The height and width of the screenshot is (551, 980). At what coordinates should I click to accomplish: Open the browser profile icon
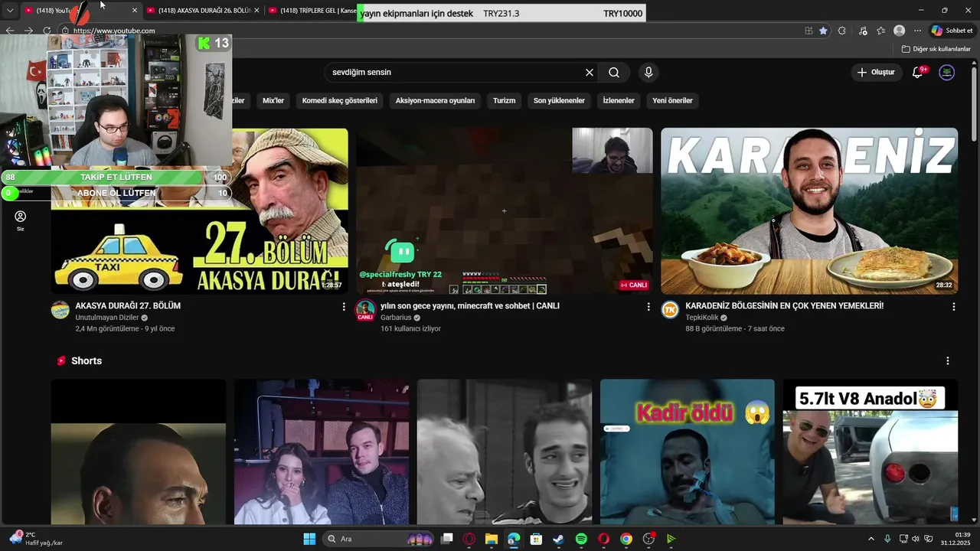pos(900,31)
